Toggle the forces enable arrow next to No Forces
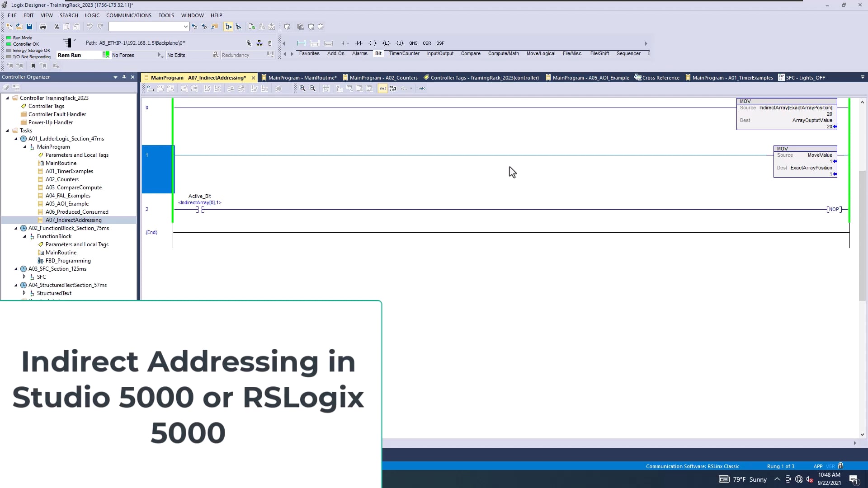Image resolution: width=868 pixels, height=488 pixels. coord(160,55)
